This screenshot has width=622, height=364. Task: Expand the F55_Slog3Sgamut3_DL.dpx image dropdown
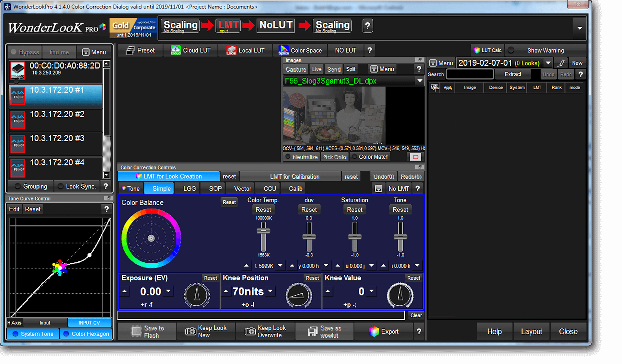420,81
